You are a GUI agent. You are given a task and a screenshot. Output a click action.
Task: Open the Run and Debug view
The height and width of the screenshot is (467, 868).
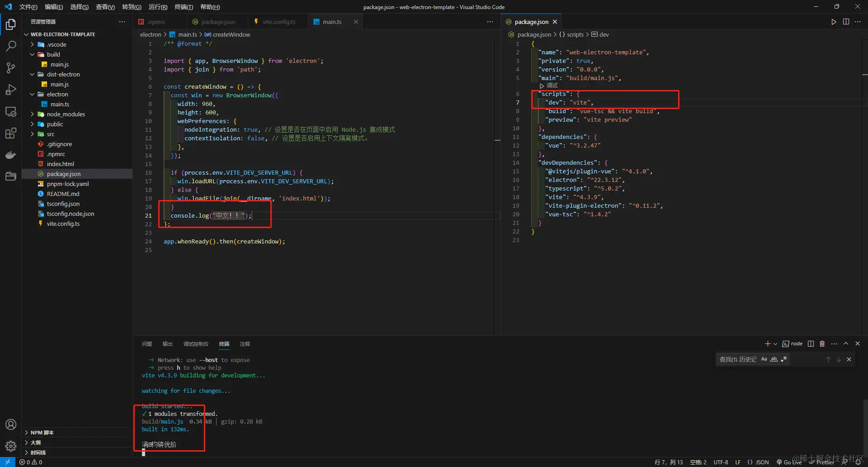coord(11,90)
